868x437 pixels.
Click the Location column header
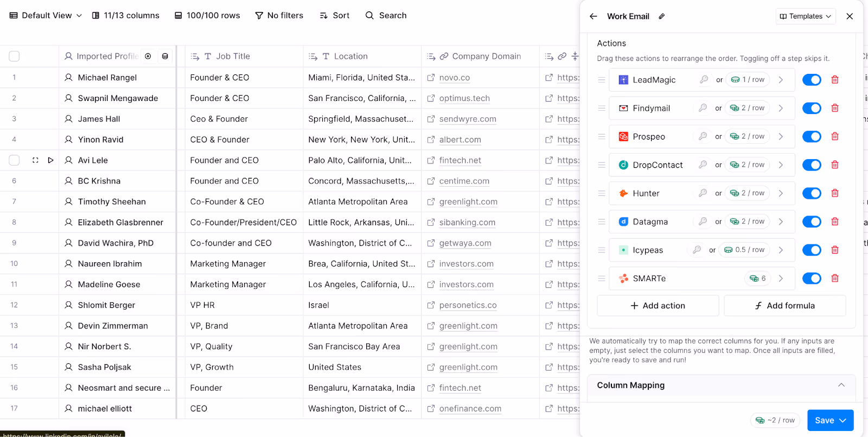click(x=362, y=56)
